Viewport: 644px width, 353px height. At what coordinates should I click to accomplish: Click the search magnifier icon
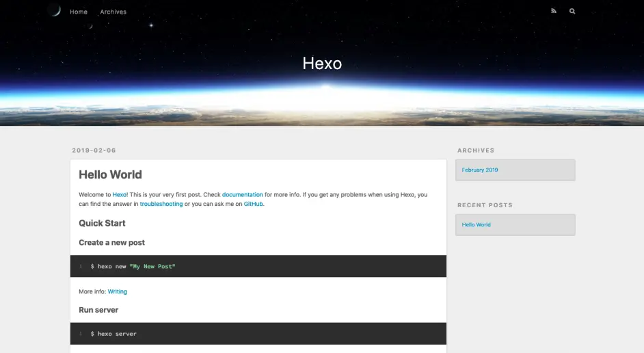coord(572,11)
